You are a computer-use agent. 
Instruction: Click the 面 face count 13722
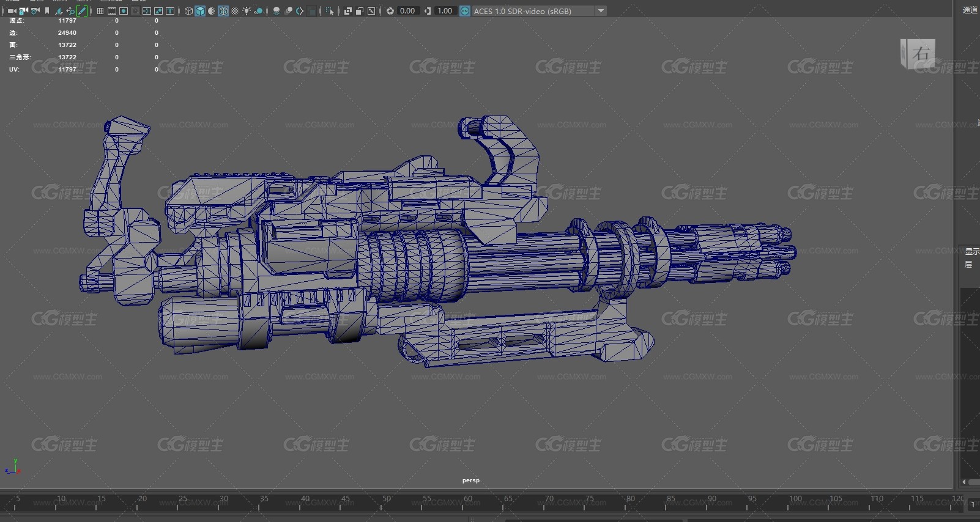pos(67,45)
